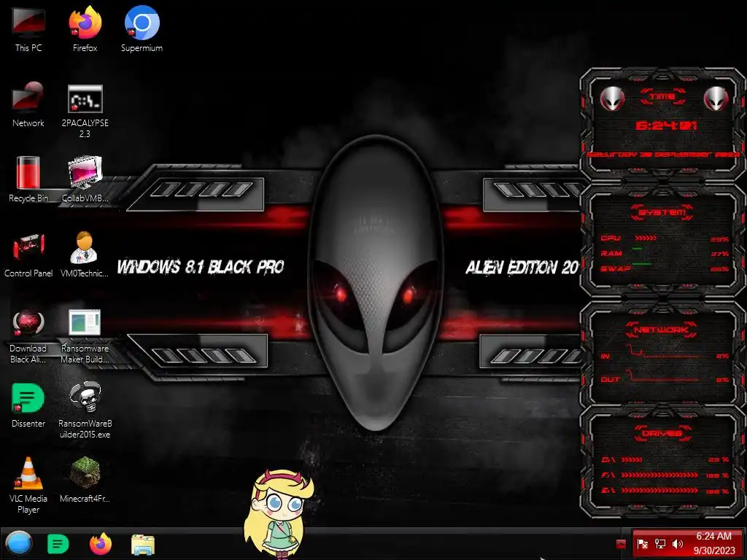Click the CPU label in System gadget

[611, 238]
